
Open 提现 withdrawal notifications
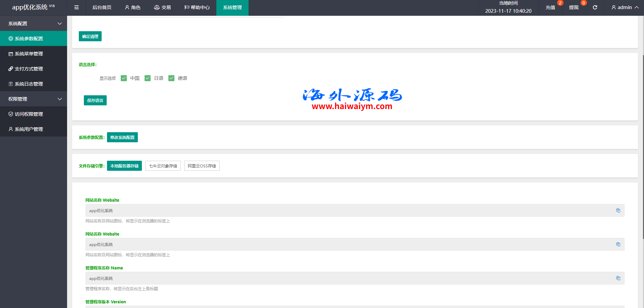[x=574, y=7]
